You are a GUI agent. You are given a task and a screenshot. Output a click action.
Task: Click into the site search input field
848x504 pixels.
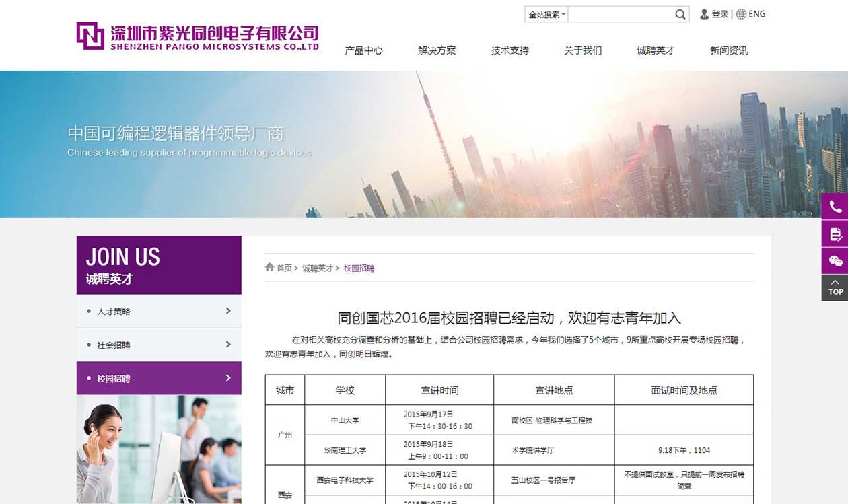[x=620, y=14]
